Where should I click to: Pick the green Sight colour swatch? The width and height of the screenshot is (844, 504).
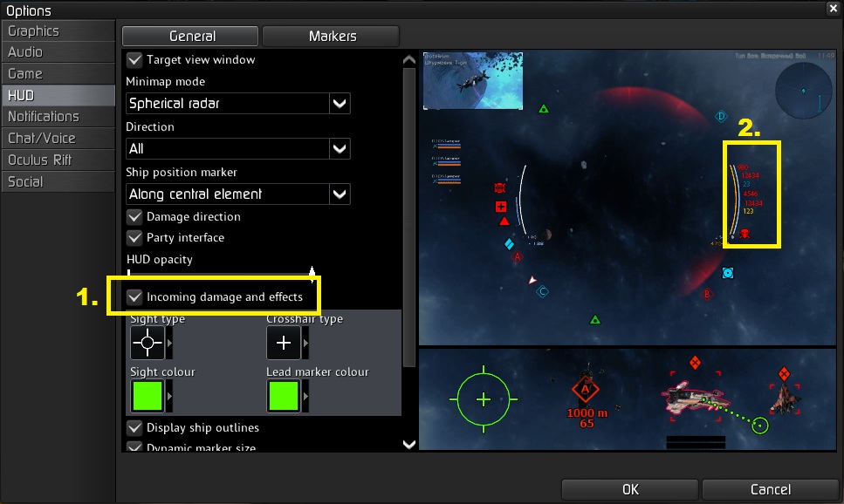[148, 396]
